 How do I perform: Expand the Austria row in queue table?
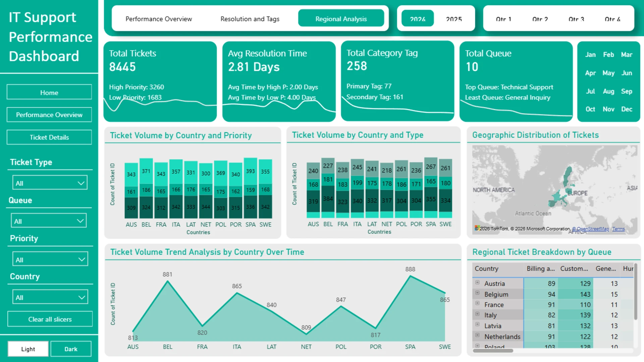[x=477, y=283]
